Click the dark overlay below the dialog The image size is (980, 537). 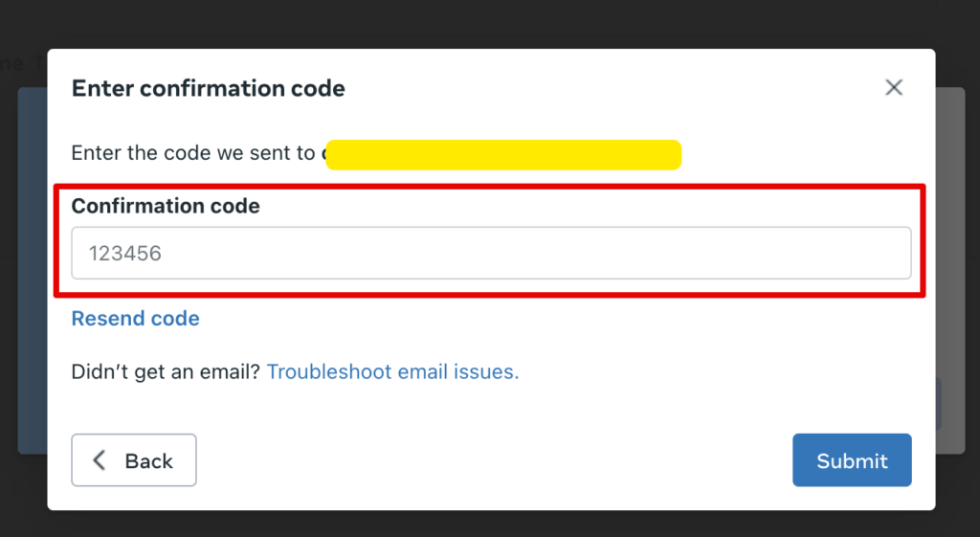click(490, 524)
